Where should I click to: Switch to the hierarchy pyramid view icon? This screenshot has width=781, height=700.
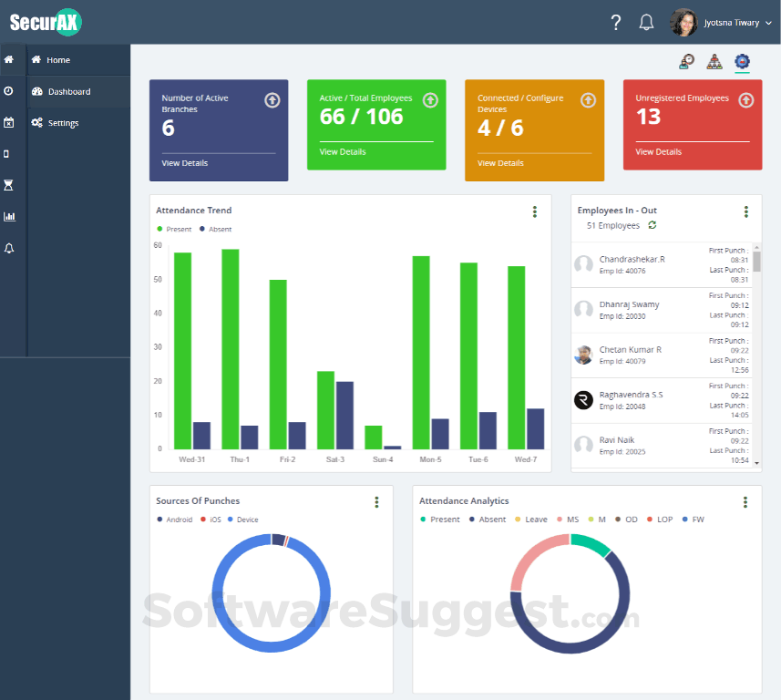[x=714, y=61]
